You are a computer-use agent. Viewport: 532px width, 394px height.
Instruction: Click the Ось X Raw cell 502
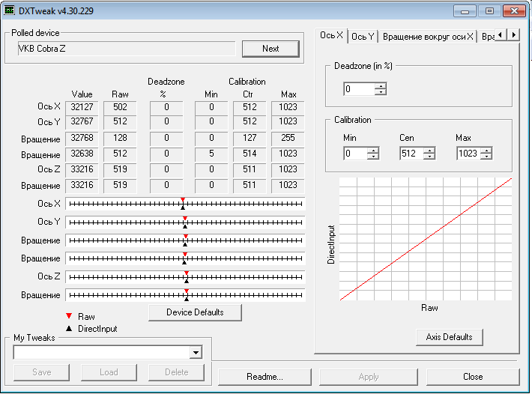[x=120, y=107]
